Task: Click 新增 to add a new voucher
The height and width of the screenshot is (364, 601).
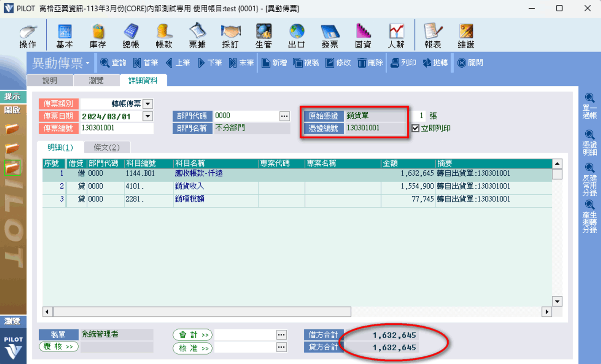Action: click(x=274, y=63)
